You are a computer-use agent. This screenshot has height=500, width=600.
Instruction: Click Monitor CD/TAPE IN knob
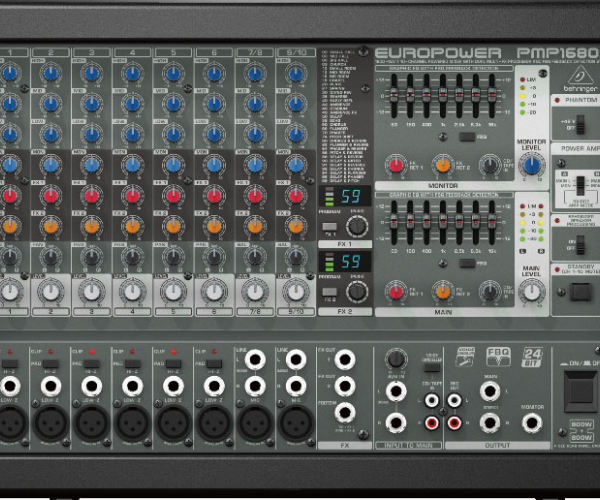(x=490, y=165)
